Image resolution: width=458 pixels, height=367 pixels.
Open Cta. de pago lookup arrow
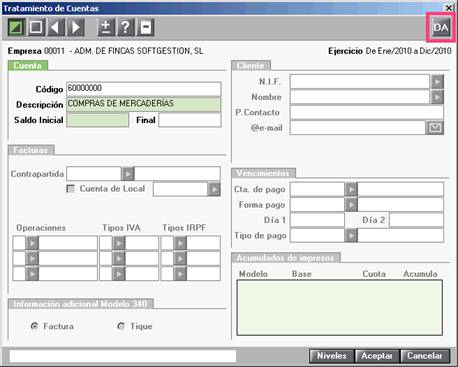pos(351,189)
